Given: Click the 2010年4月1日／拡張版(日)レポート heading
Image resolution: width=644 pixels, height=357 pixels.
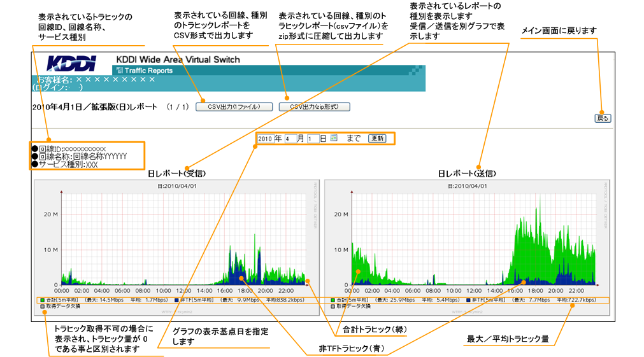Looking at the screenshot, I should pyautogui.click(x=95, y=107).
